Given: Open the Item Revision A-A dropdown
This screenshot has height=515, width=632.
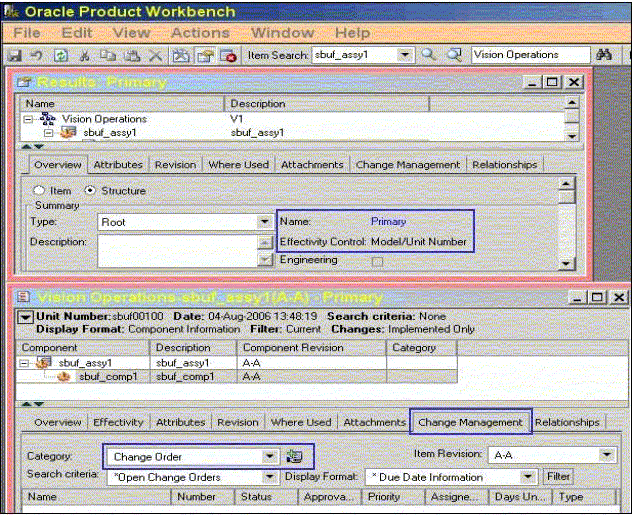Looking at the screenshot, I should [x=607, y=455].
